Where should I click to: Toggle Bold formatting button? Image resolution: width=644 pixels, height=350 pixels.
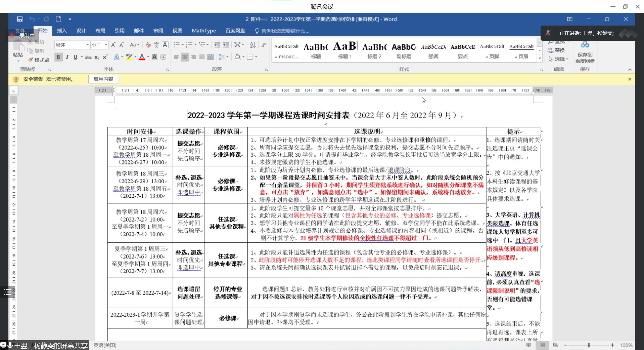point(58,57)
